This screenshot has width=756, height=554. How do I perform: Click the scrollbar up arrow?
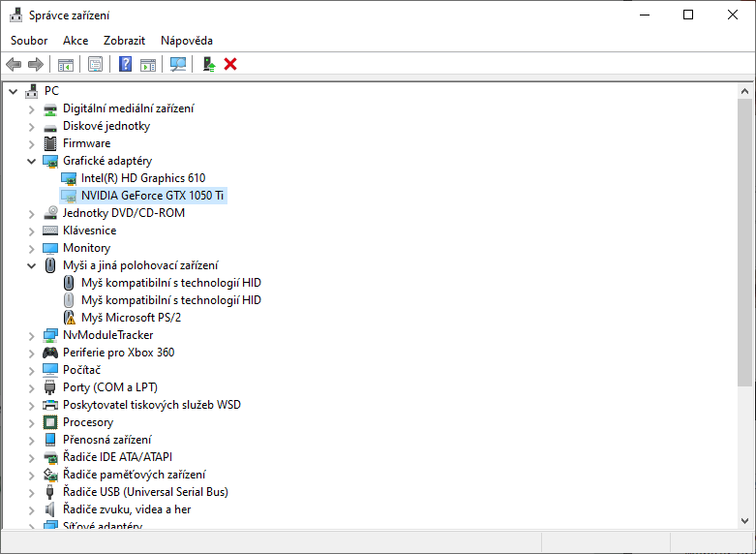point(744,91)
